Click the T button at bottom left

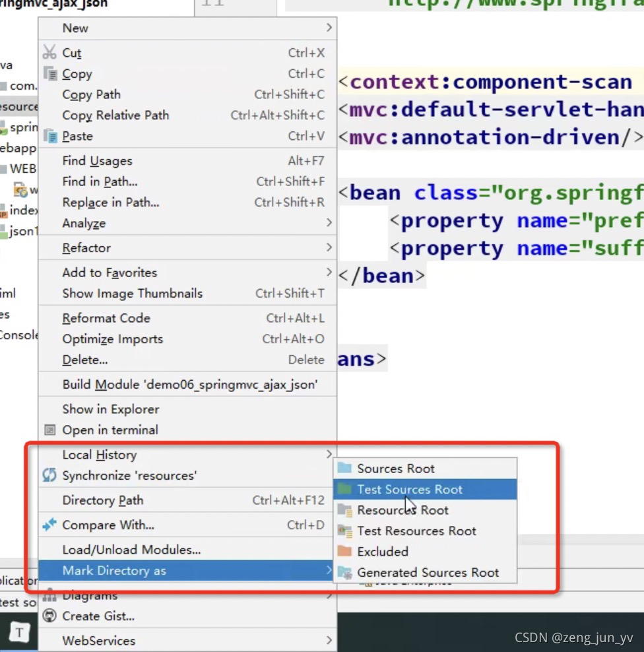(x=19, y=633)
